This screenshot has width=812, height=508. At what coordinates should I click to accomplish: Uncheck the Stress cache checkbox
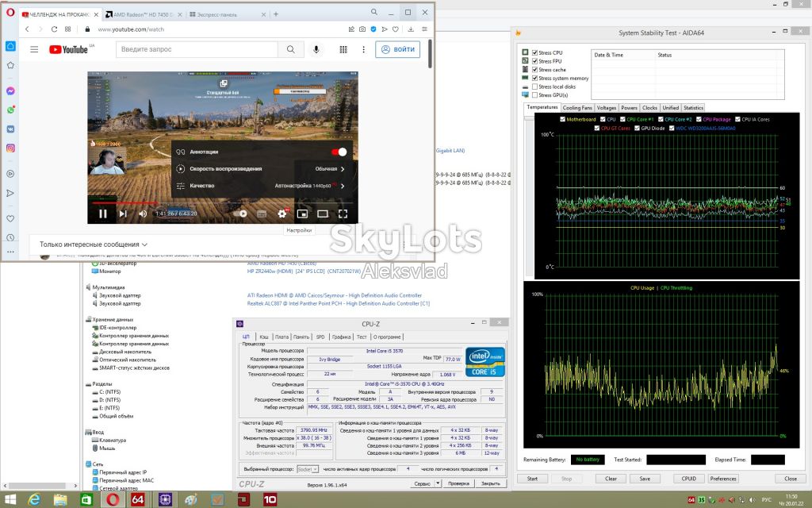click(x=535, y=70)
